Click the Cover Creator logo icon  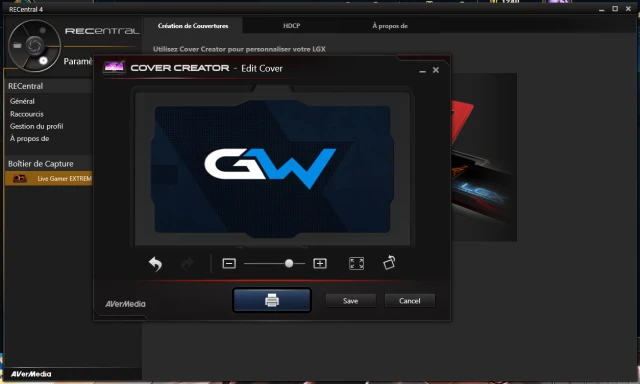pyautogui.click(x=114, y=67)
